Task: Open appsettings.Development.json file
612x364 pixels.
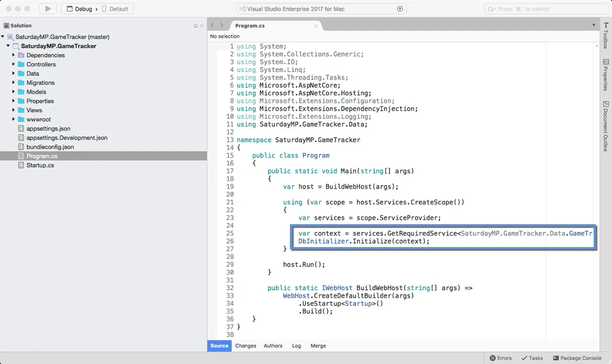Action: pos(67,138)
